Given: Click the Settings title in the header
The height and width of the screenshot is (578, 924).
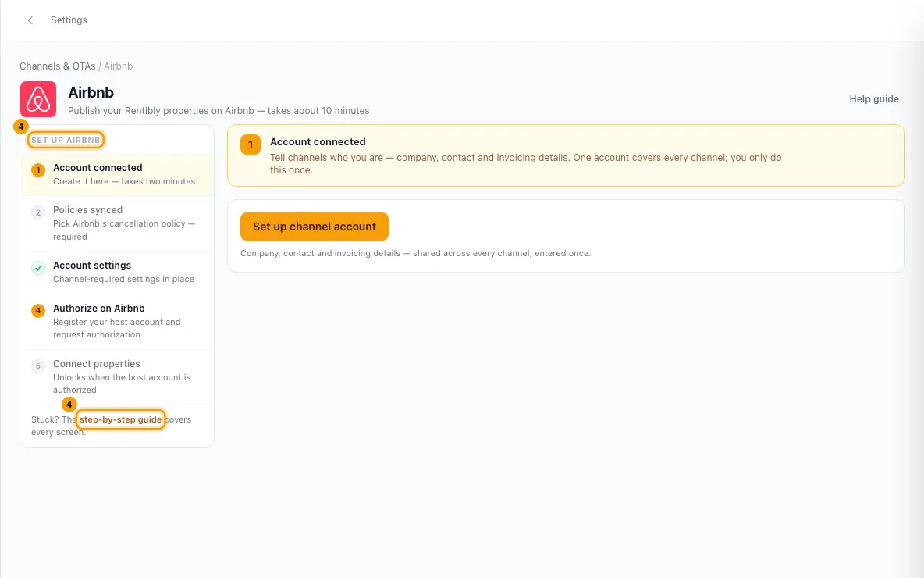Looking at the screenshot, I should tap(69, 20).
